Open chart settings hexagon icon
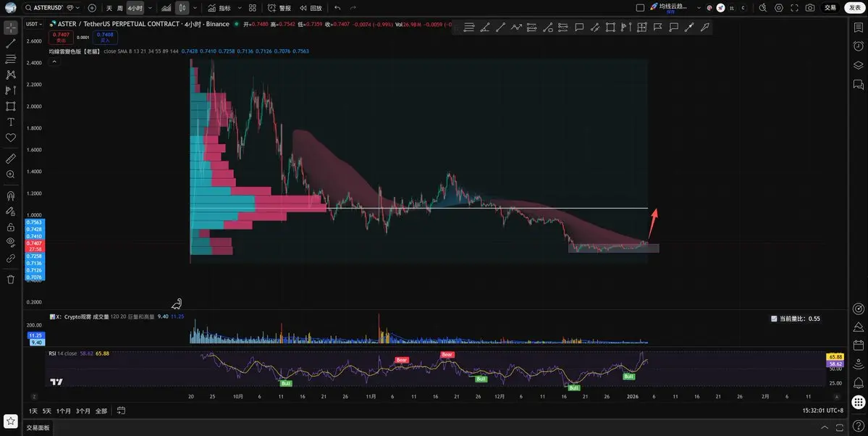This screenshot has height=436, width=868. pos(779,8)
